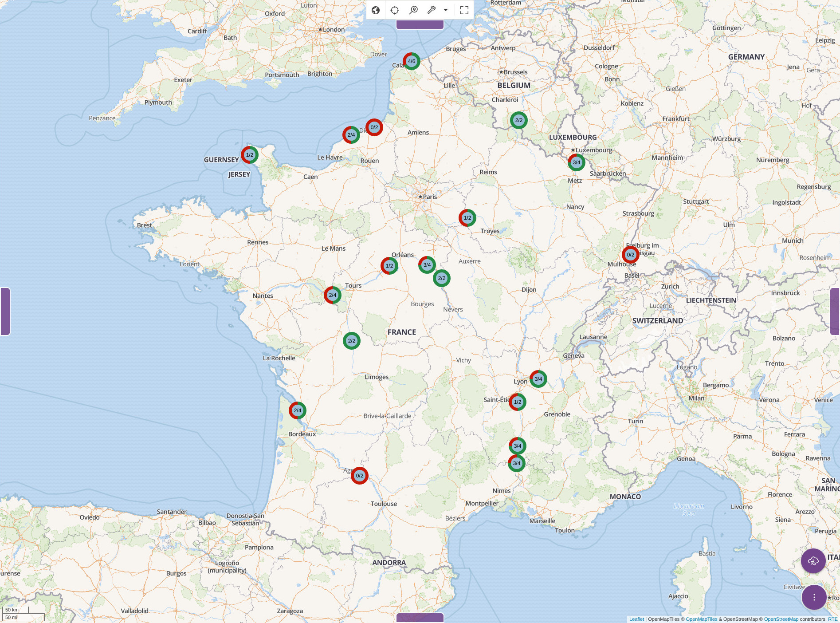Open the three-dot more options button
The height and width of the screenshot is (623, 840).
coord(814,597)
